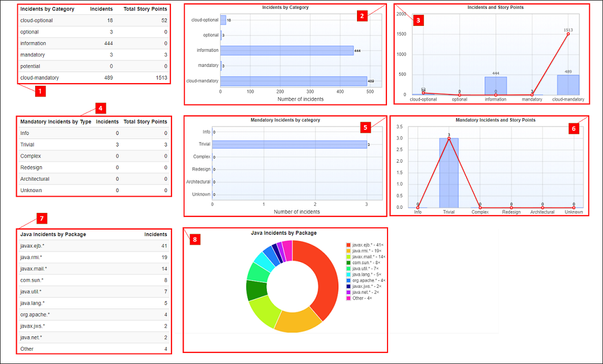Select the red callout badge labeled 5
Viewport: 603px width, 364px height.
(x=364, y=126)
